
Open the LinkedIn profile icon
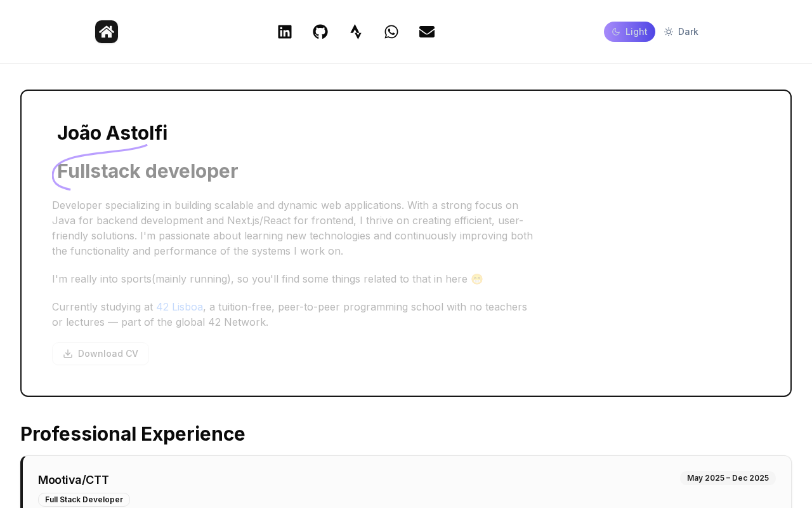coord(285,32)
